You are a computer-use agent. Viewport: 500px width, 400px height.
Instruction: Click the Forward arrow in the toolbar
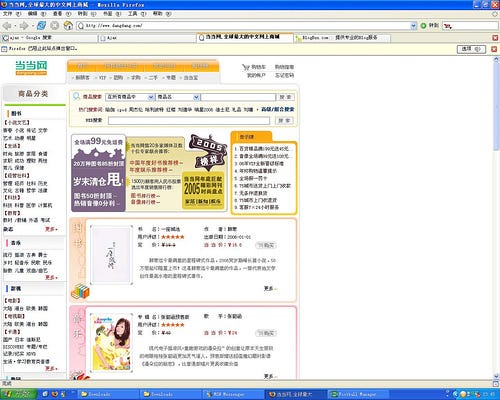tap(24, 26)
